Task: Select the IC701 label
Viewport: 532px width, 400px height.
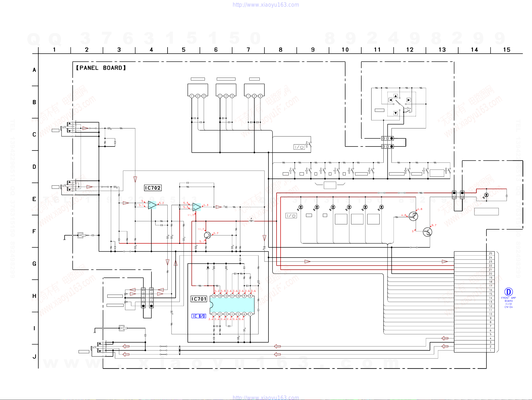Action: [199, 299]
